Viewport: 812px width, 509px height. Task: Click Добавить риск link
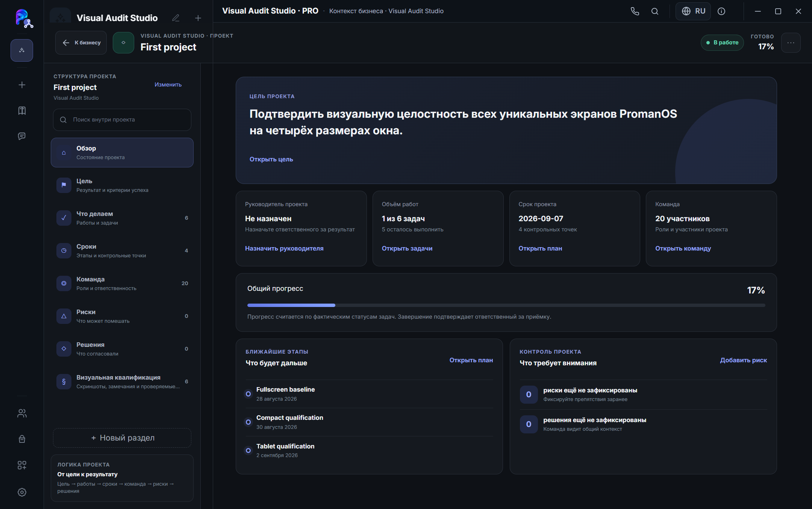point(743,360)
